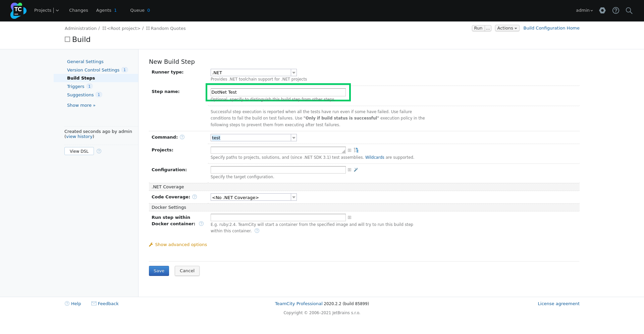
Task: Open Triggers in sidebar
Action: [x=76, y=87]
